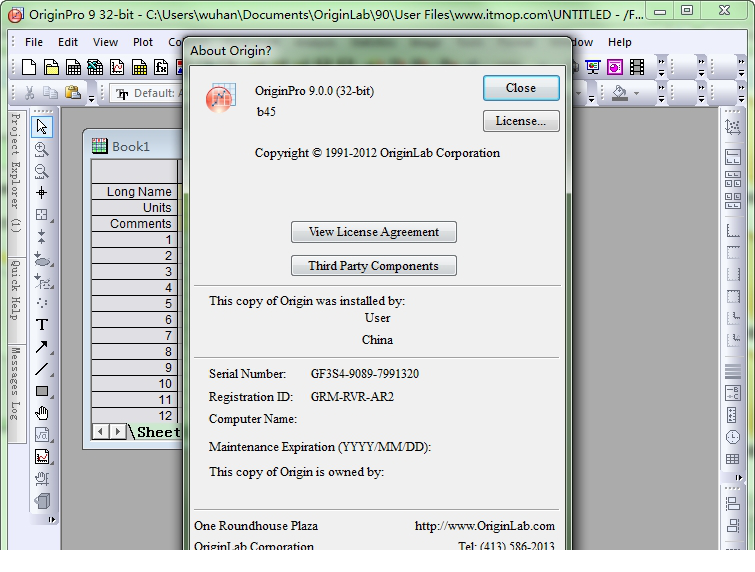This screenshot has height=572, width=755.
Task: Select the Zoom Out tool
Action: (42, 171)
